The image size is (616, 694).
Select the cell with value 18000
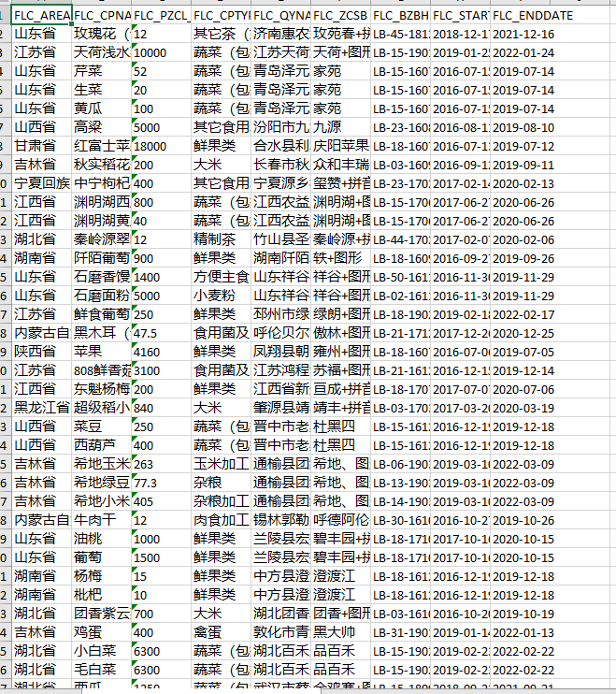tap(162, 146)
